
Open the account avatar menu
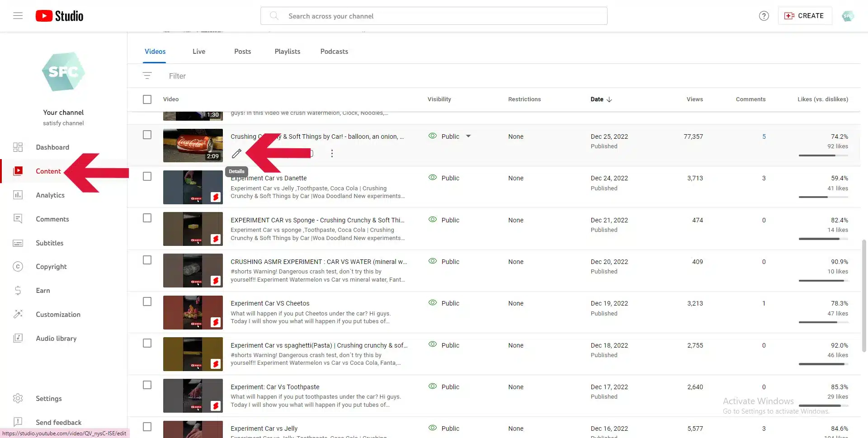coord(848,16)
